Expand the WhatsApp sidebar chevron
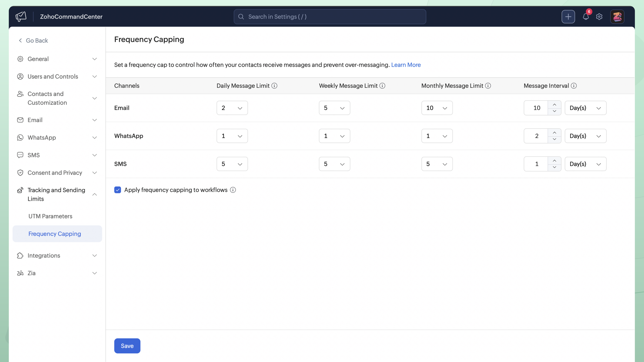 [95, 137]
